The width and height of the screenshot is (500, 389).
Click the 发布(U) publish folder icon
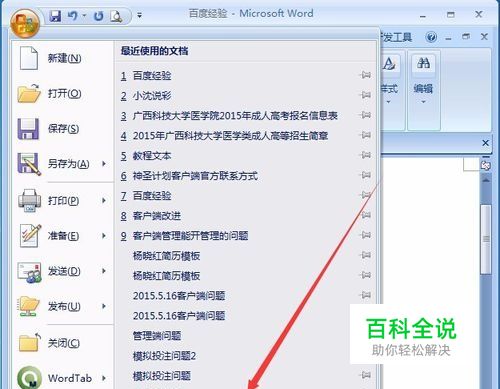click(29, 306)
